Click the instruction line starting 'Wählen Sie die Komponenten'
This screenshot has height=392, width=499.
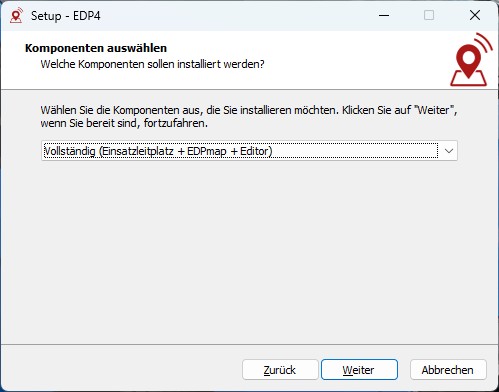coord(249,110)
